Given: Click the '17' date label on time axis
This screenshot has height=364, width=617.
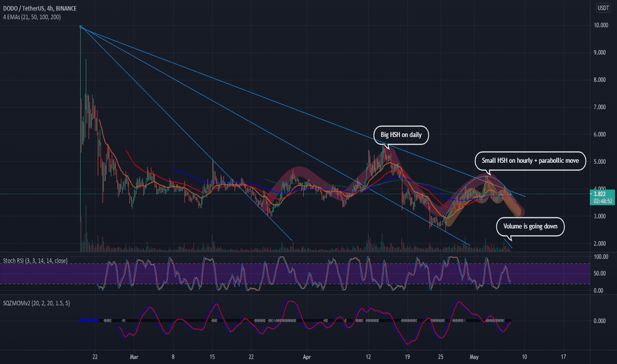Looking at the screenshot, I should [x=563, y=357].
